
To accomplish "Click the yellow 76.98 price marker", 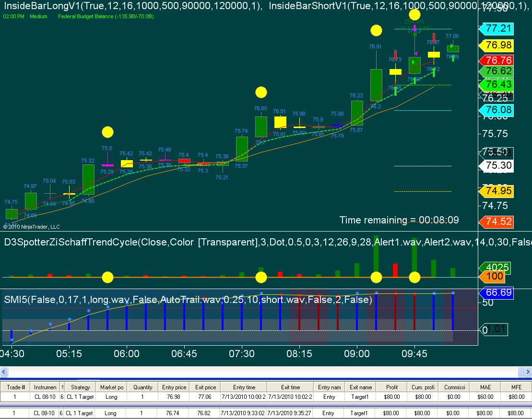I will tap(497, 45).
